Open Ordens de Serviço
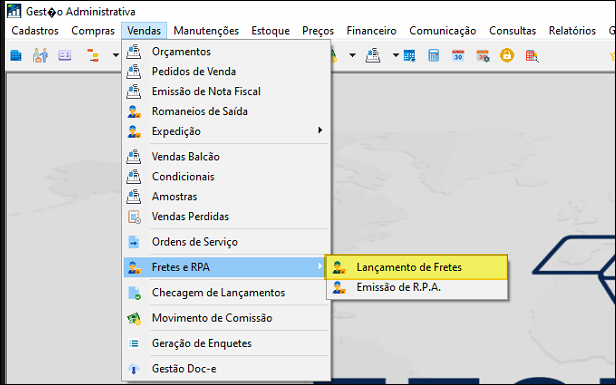Screen dimensions: 616x385 pos(226,242)
